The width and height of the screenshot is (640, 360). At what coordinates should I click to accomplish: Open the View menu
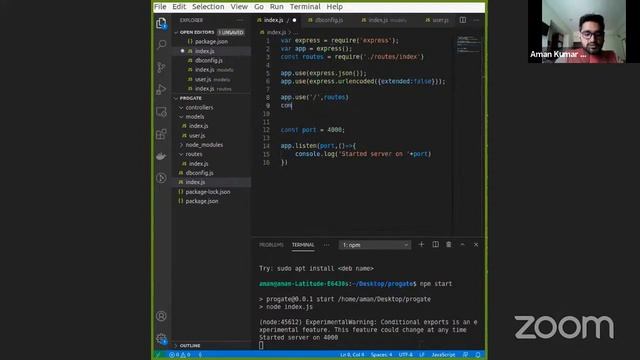coord(239,7)
